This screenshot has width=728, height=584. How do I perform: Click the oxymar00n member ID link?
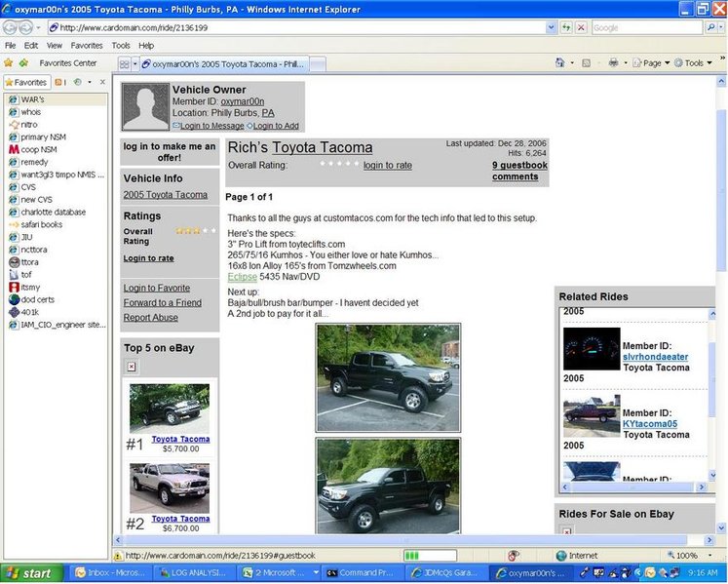[x=243, y=101]
